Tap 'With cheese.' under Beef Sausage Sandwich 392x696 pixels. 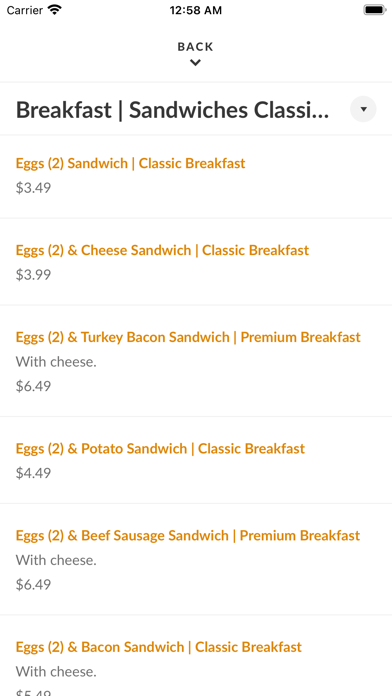point(56,560)
